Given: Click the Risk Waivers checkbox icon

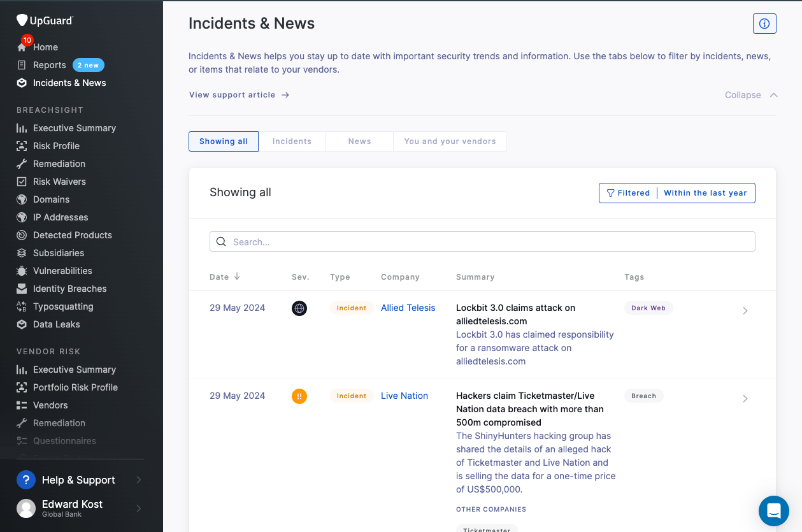Looking at the screenshot, I should click(22, 182).
